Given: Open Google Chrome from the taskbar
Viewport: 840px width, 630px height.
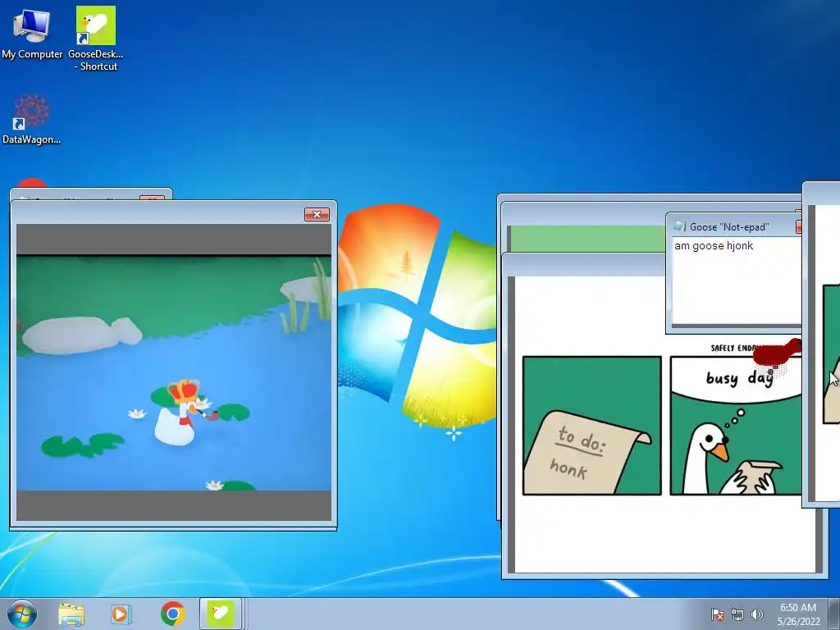Looking at the screenshot, I should pos(172,614).
